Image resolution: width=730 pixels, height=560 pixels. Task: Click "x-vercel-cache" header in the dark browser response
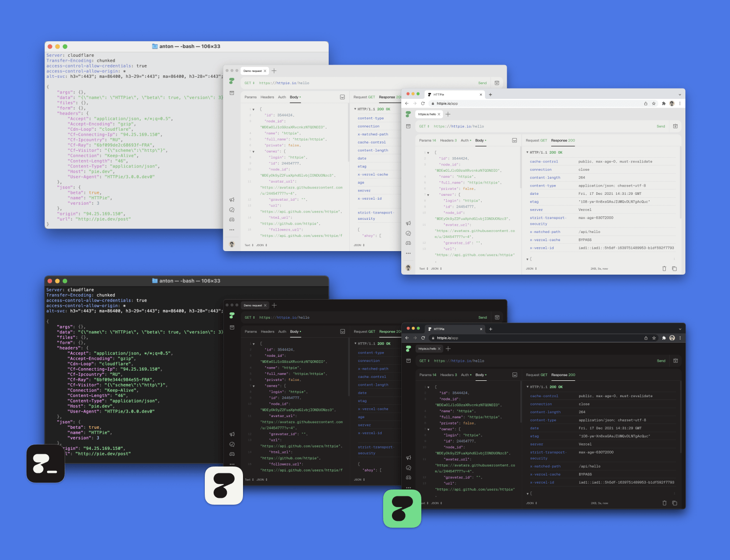pos(545,474)
